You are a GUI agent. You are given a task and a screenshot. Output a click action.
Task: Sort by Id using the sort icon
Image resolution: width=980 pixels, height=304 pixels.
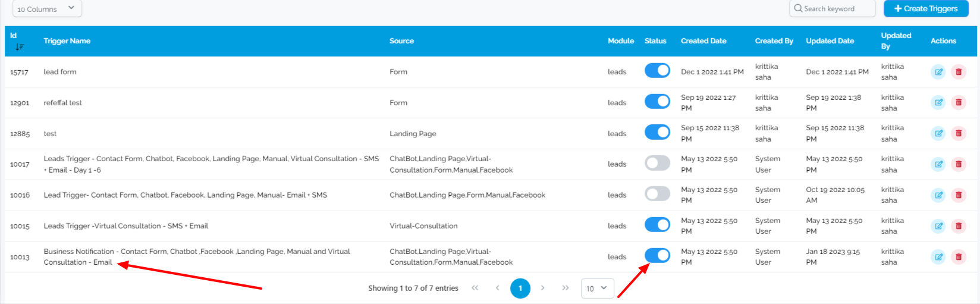point(20,46)
